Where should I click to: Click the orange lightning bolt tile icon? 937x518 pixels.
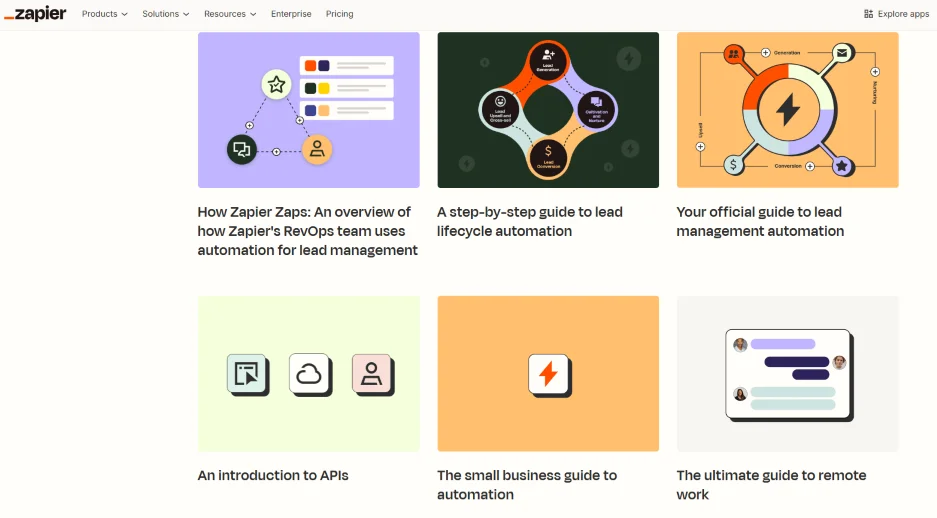pos(548,374)
